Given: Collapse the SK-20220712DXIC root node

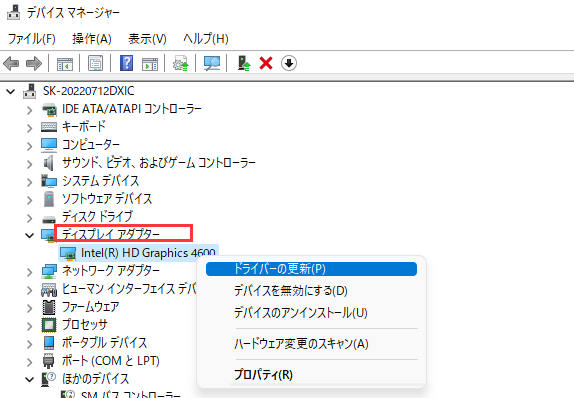Looking at the screenshot, I should [11, 91].
